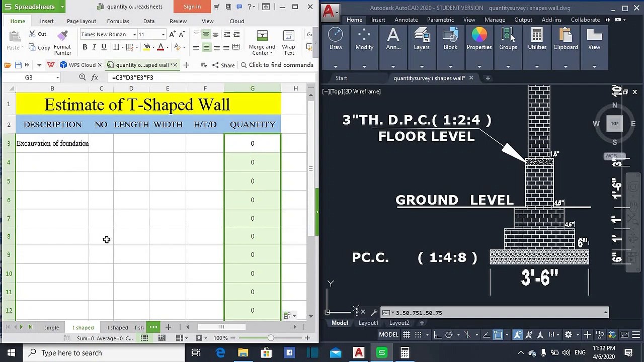Click the fill color bucket swatch
Viewport: 644px width, 362px height.
[x=147, y=47]
